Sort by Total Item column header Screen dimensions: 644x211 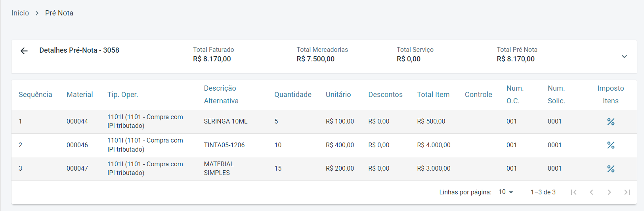point(433,95)
